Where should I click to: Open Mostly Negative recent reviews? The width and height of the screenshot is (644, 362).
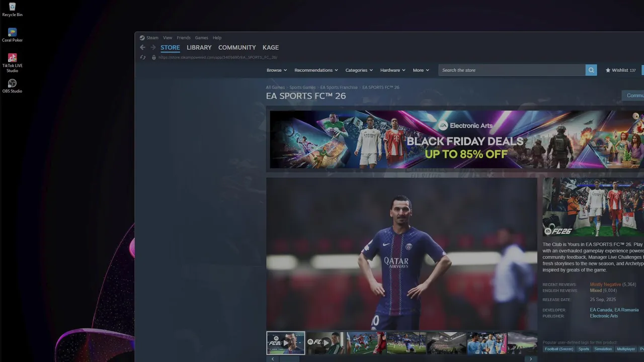(x=605, y=285)
